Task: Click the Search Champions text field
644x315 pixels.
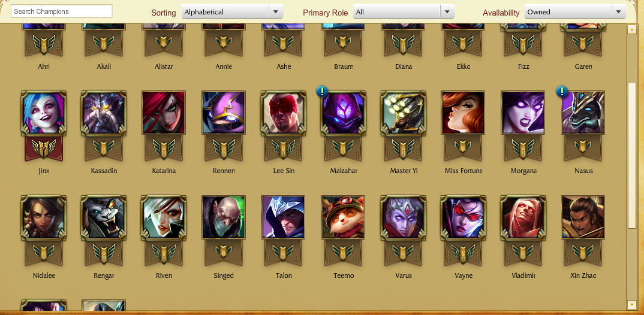Action: (62, 11)
